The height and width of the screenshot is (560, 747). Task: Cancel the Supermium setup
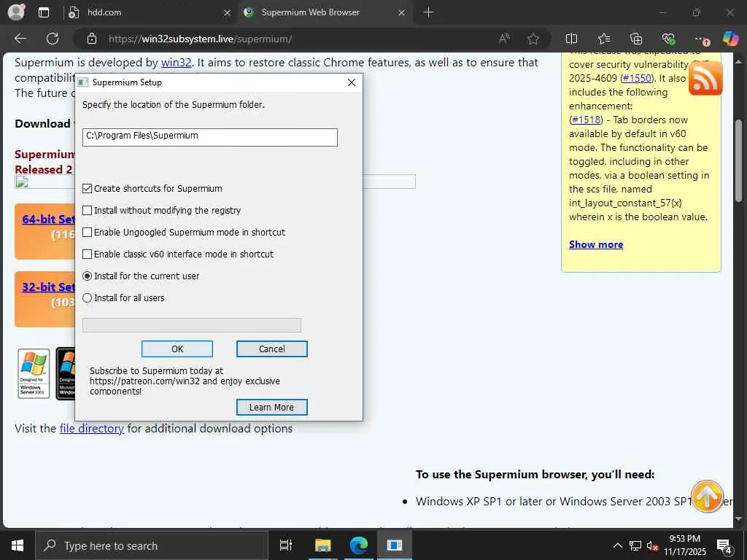(272, 349)
